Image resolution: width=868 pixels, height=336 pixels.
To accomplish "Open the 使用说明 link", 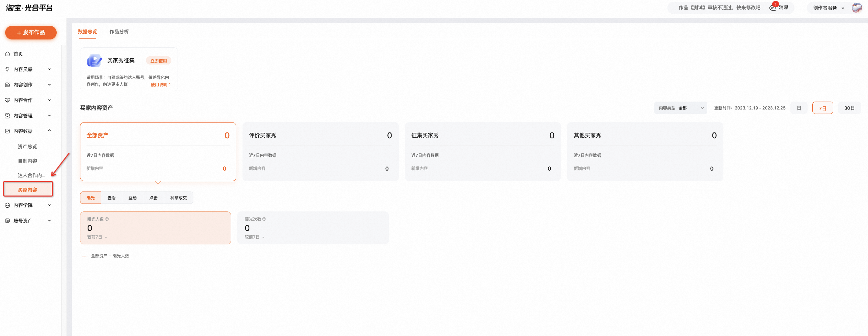I will pos(160,85).
